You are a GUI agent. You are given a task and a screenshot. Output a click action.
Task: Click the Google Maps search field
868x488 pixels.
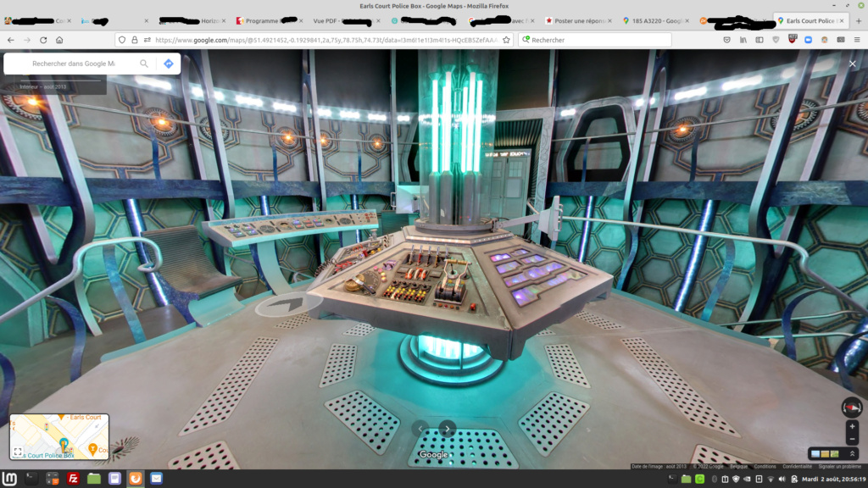coord(74,64)
